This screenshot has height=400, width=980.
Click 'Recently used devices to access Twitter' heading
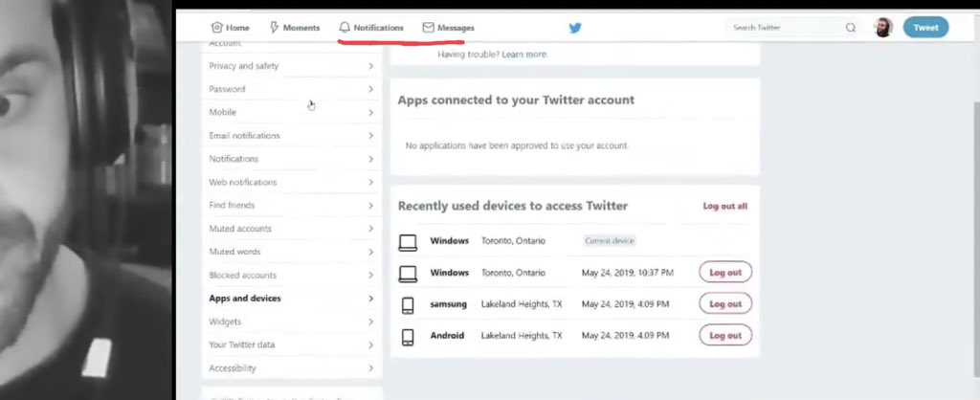[513, 206]
